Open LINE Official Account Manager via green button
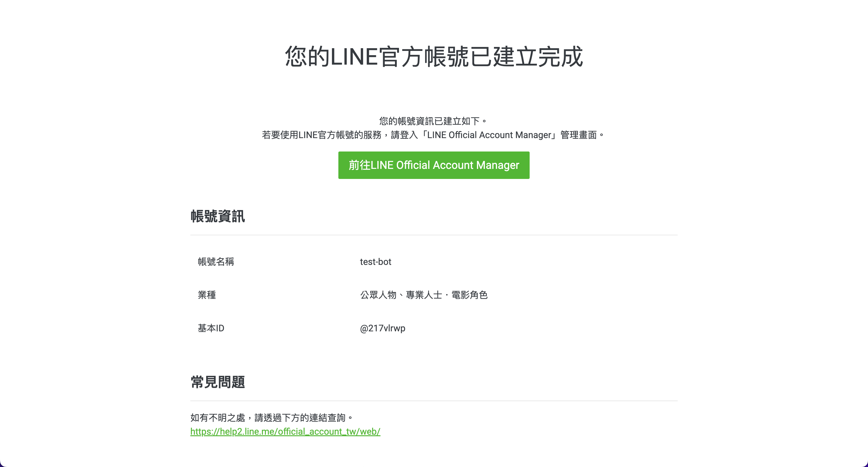 click(434, 165)
